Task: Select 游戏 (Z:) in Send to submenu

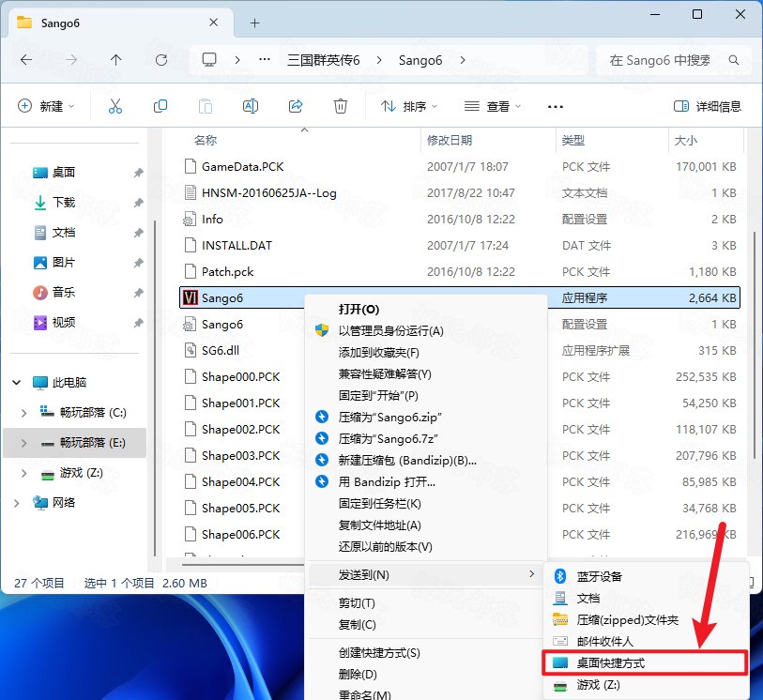Action: click(646, 685)
